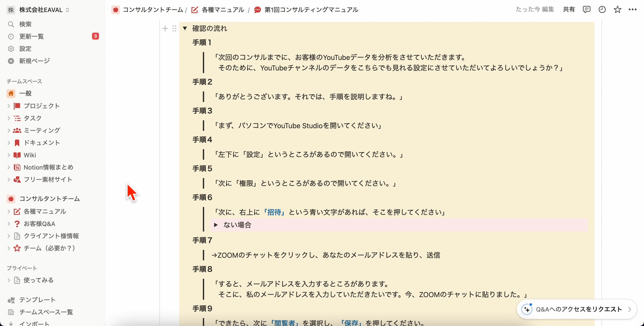Image resolution: width=644 pixels, height=326 pixels.
Task: Go to 各種マニュアル breadcrumb
Action: click(x=218, y=10)
